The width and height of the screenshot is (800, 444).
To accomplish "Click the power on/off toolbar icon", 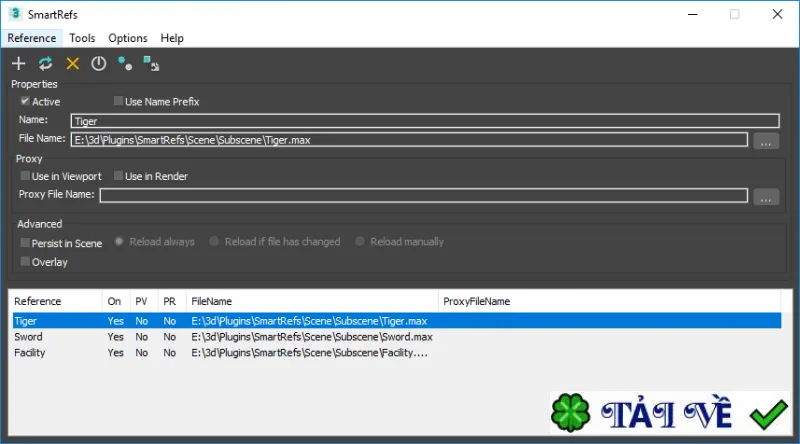I will (98, 64).
